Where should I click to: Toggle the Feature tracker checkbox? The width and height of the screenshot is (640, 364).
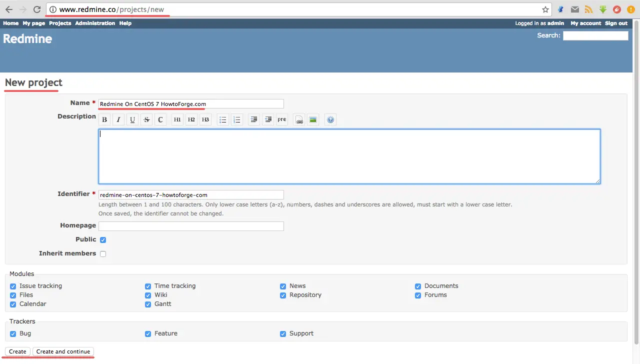[x=148, y=334]
